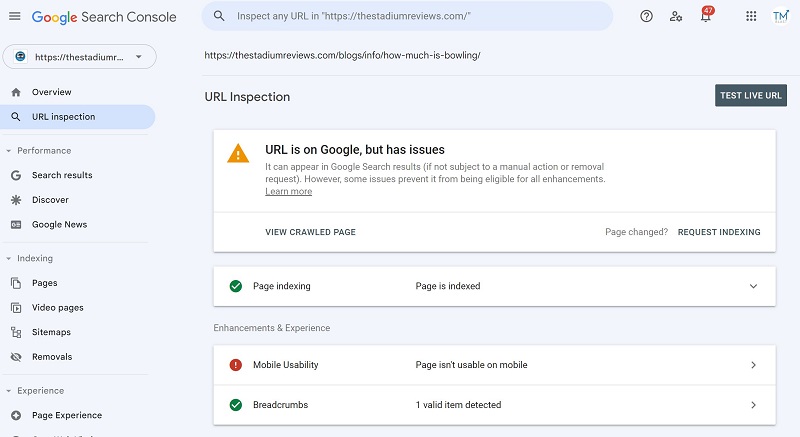Click the Discover asterisk icon
Image resolution: width=800 pixels, height=437 pixels.
16,200
